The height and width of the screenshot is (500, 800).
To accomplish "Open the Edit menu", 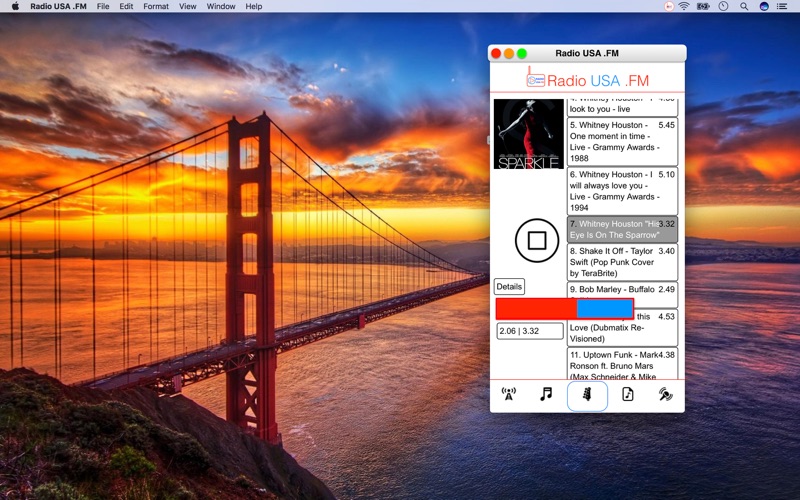I will (x=126, y=6).
